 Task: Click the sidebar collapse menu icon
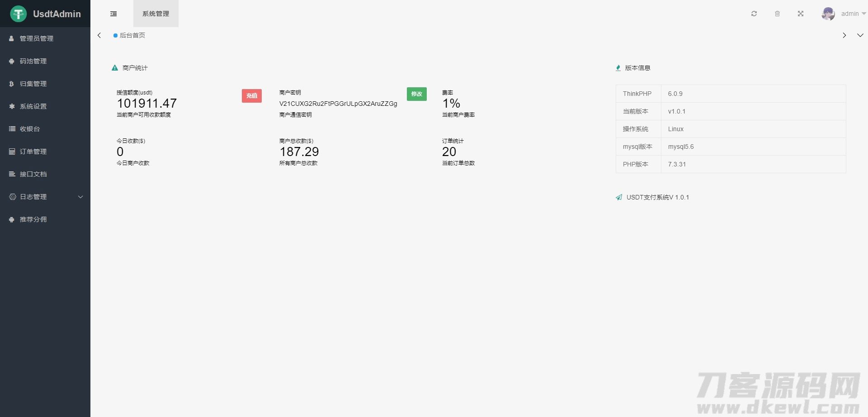tap(113, 14)
